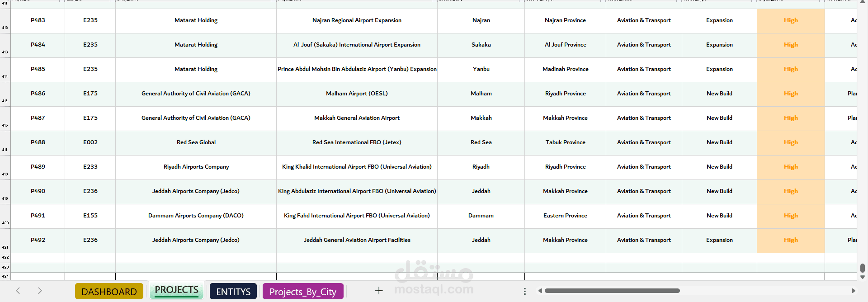The image size is (868, 302).
Task: Select row header 412
Action: click(x=5, y=21)
